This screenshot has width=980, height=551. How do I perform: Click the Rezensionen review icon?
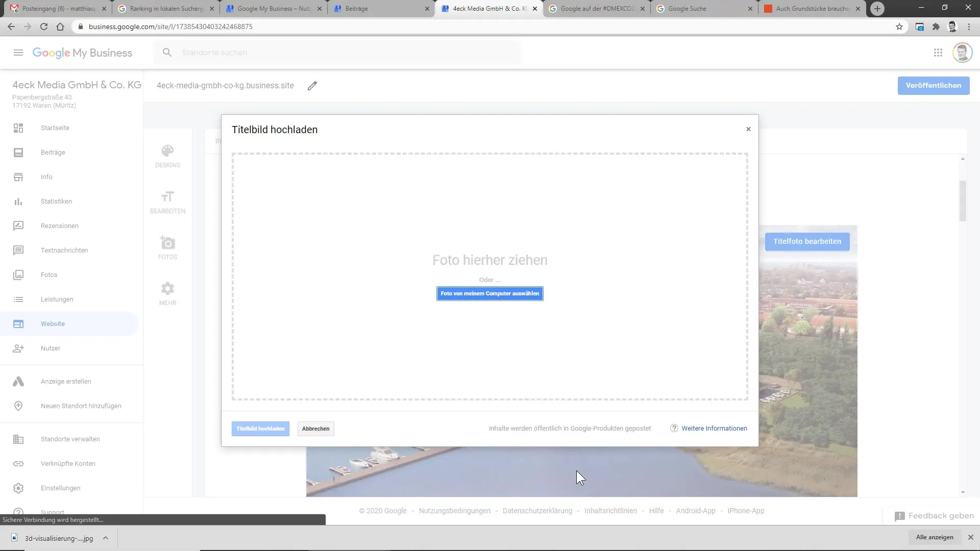pos(18,226)
